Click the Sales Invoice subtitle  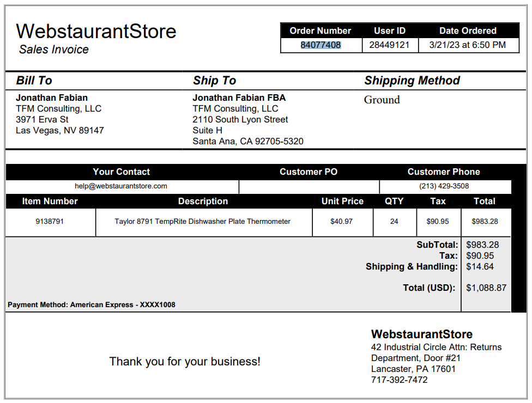click(53, 50)
